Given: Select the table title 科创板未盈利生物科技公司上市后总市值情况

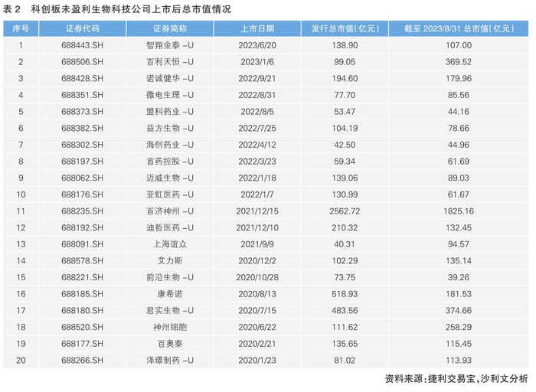Looking at the screenshot, I should tap(131, 9).
